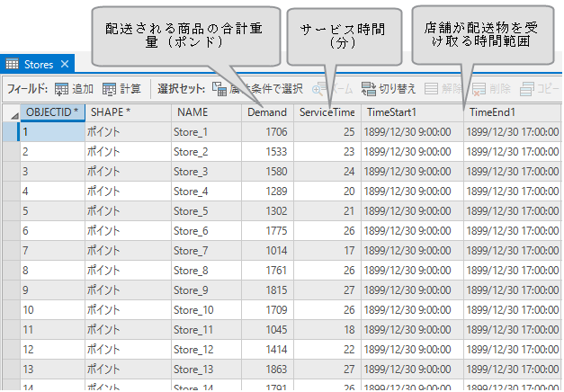The width and height of the screenshot is (564, 392).
Task: Select the Stores tab
Action: click(x=38, y=64)
